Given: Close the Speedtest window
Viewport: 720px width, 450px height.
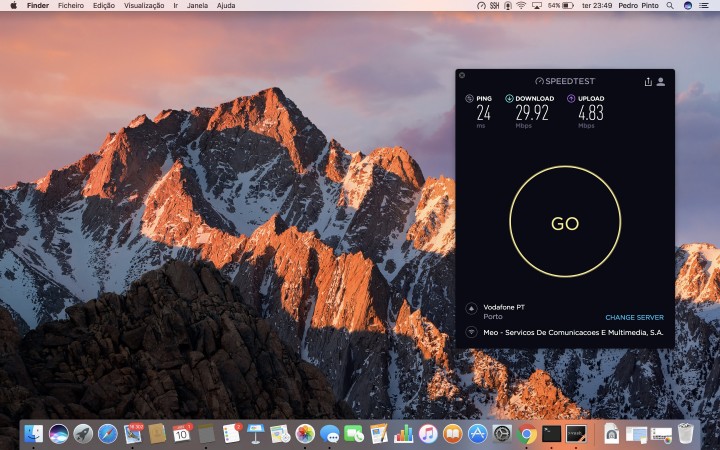Looking at the screenshot, I should pos(462,75).
